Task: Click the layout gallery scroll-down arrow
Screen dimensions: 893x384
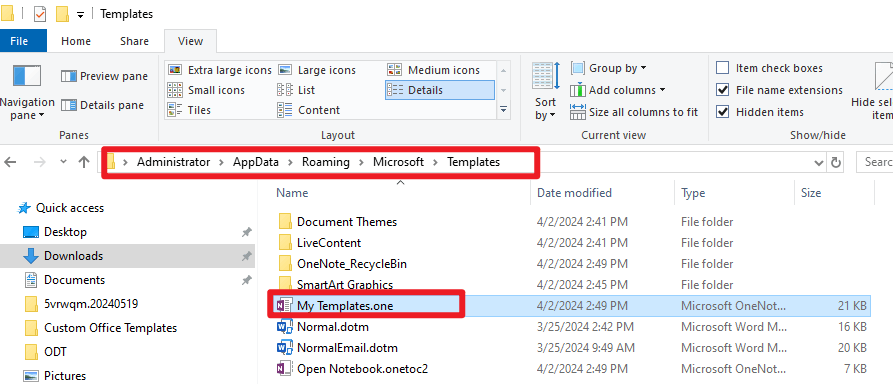Action: [x=503, y=90]
